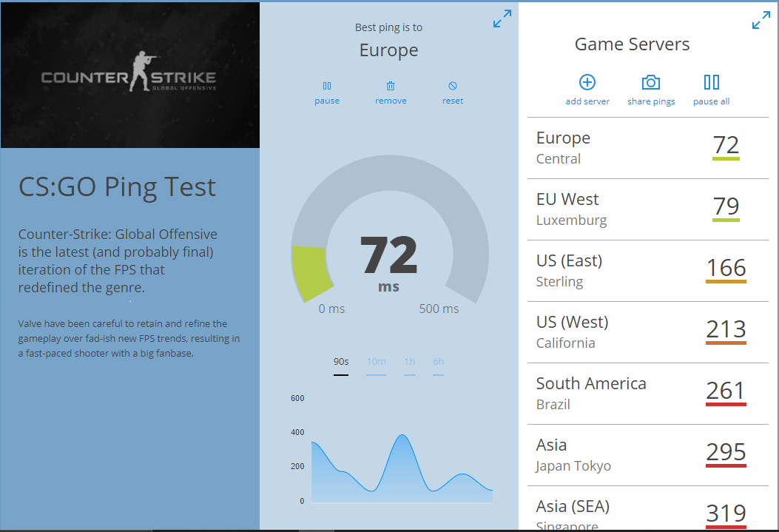Screen dimensions: 779x532
Task: Expand the Game Servers panel with the arrows icon
Action: coord(761,20)
